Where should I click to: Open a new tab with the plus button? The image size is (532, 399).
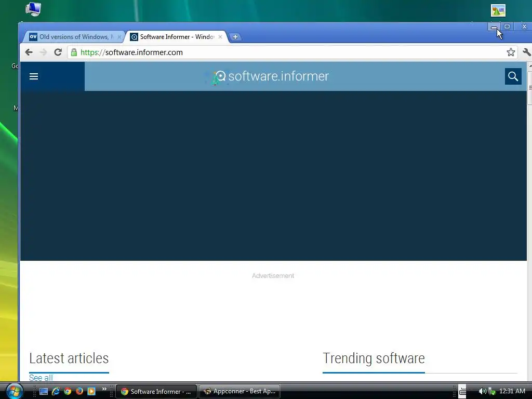click(x=235, y=37)
